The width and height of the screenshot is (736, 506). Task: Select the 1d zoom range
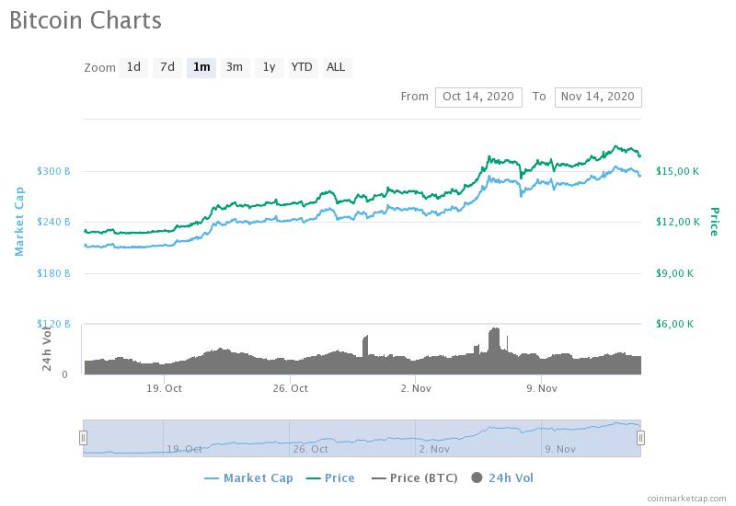133,68
